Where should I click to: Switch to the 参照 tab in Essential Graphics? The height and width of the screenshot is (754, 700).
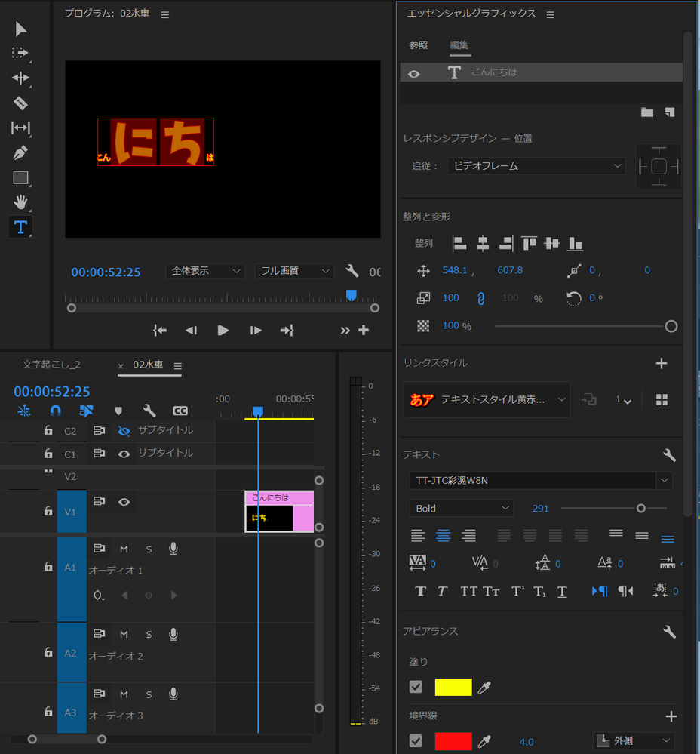click(419, 45)
